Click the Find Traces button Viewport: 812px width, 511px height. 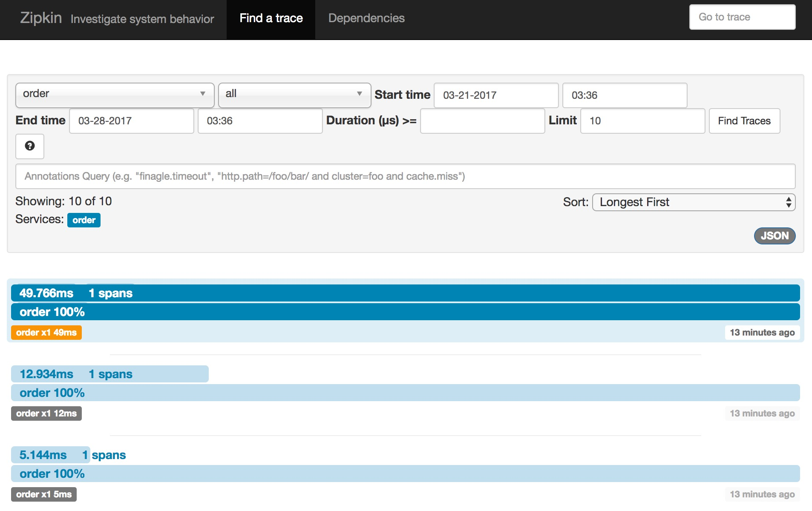(744, 121)
